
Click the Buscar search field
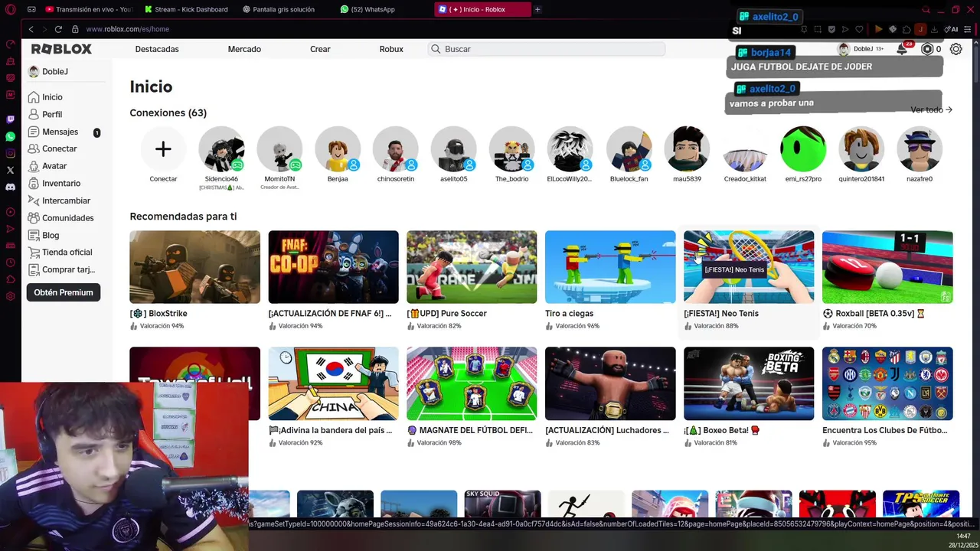tap(547, 49)
